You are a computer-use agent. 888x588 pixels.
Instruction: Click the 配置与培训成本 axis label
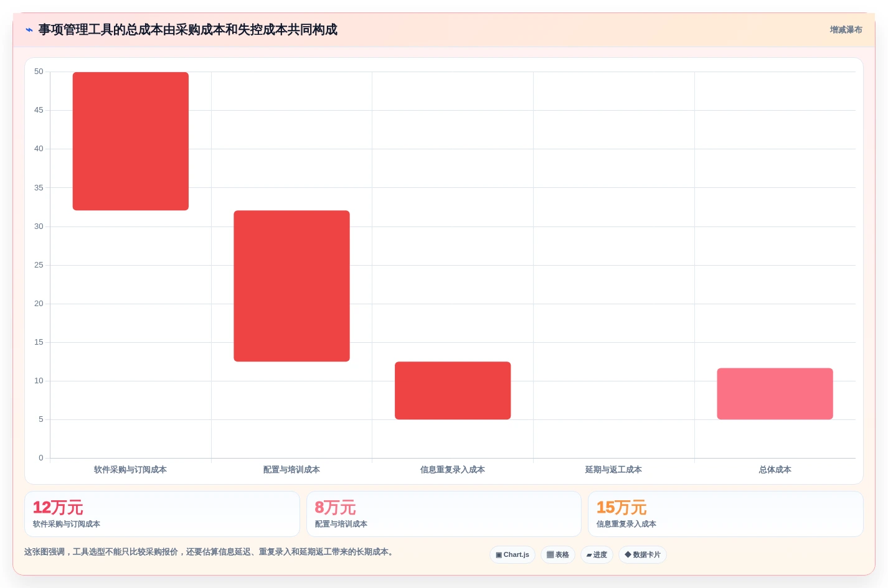(291, 470)
